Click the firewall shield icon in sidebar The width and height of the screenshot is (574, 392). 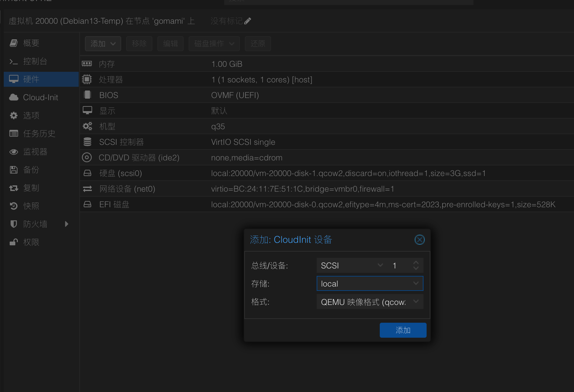click(14, 224)
